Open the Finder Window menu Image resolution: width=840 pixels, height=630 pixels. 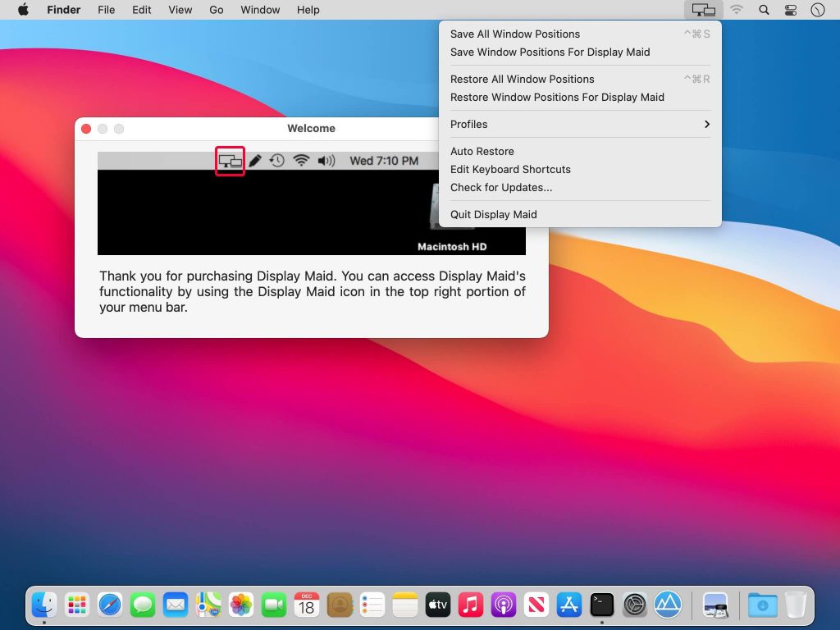click(x=260, y=10)
